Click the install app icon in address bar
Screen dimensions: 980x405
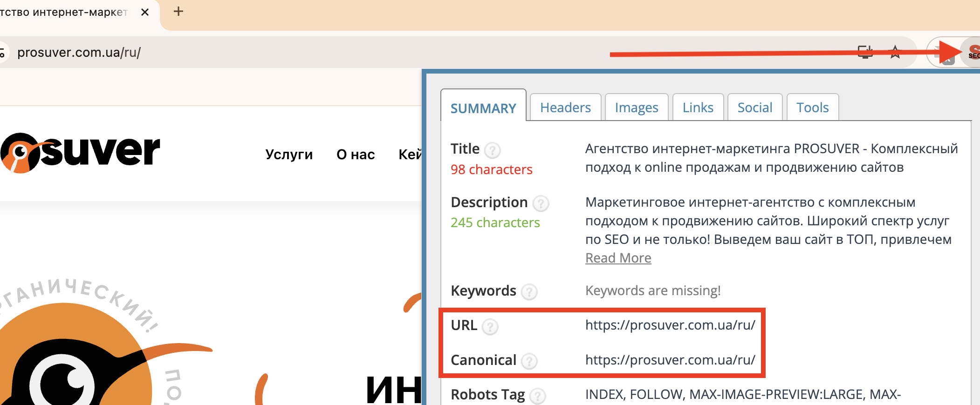(865, 52)
